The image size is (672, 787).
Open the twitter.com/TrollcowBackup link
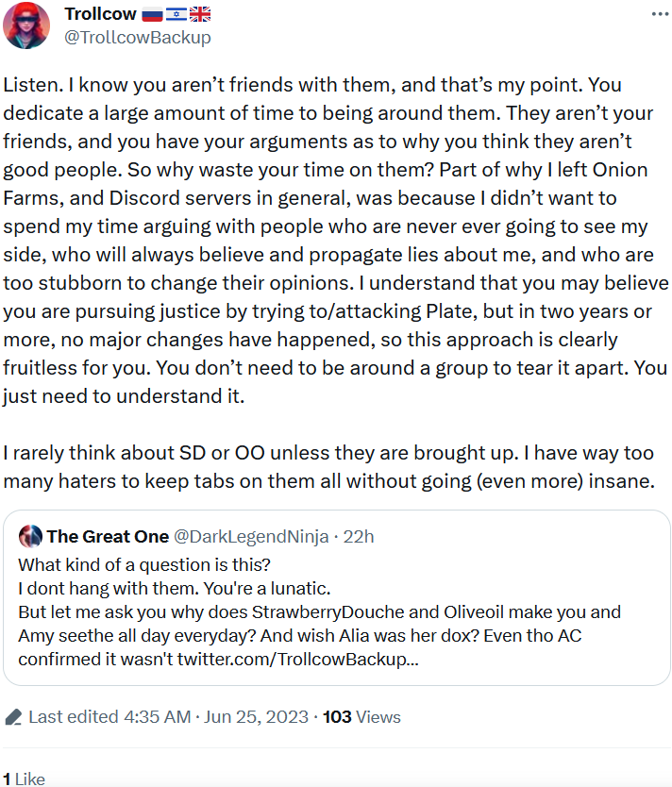(297, 659)
